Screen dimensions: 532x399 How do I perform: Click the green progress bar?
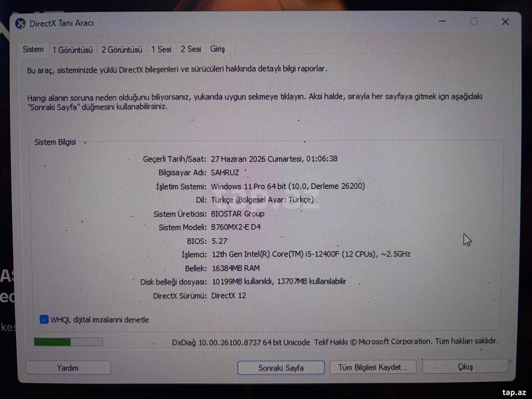point(68,342)
